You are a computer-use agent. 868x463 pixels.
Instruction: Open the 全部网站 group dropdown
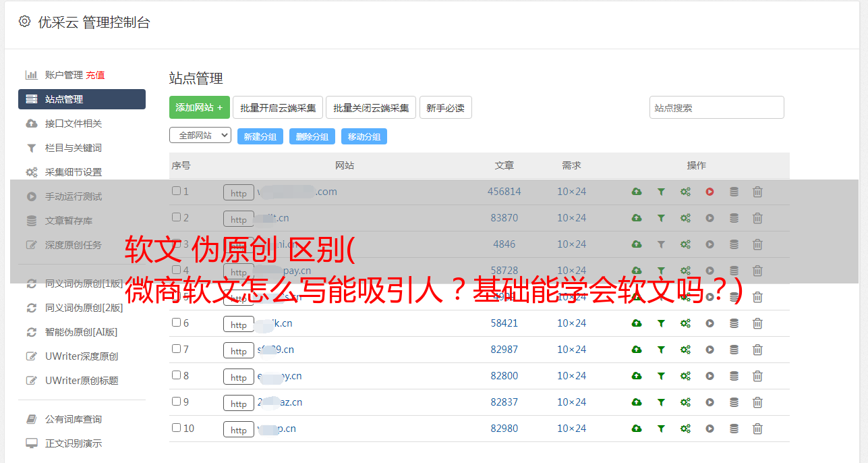200,136
